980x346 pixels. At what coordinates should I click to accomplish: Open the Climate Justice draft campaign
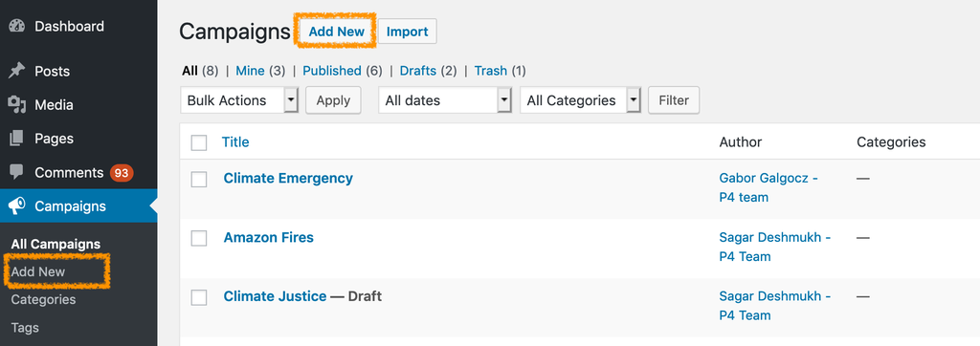click(275, 296)
